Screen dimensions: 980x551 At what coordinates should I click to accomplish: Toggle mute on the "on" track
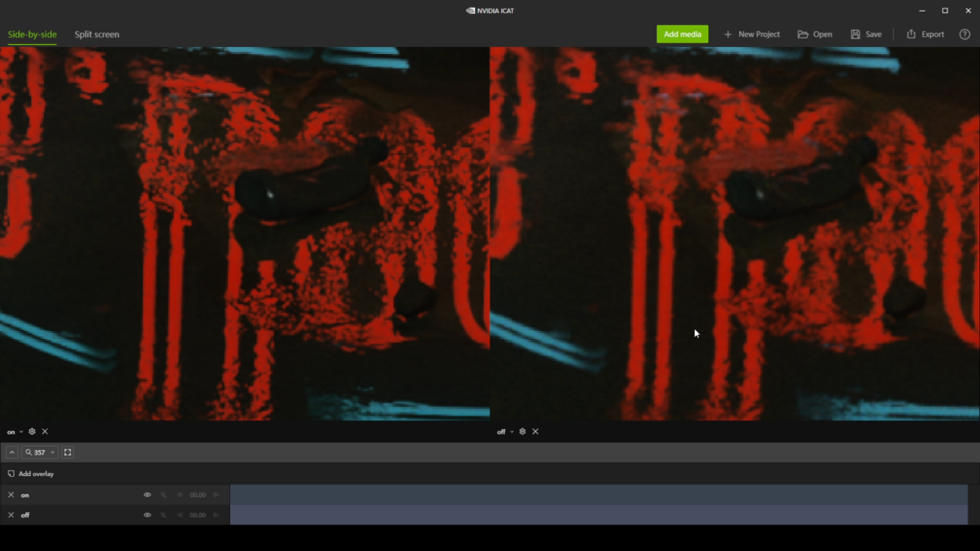[164, 495]
